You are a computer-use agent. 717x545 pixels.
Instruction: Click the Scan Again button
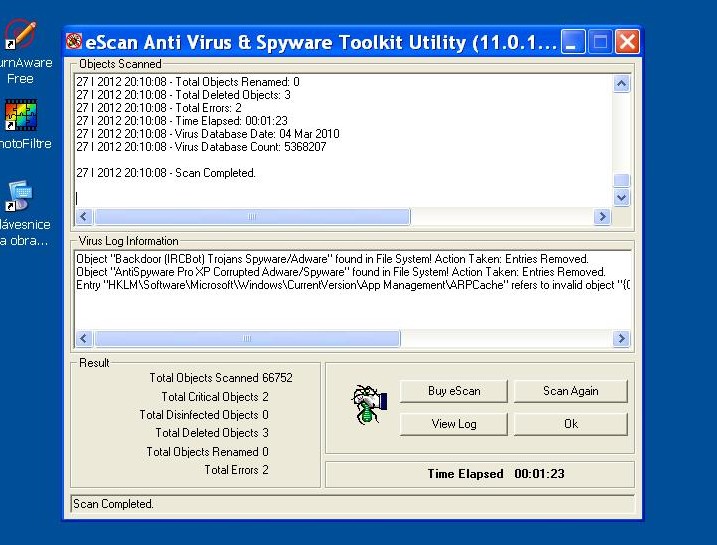[570, 391]
